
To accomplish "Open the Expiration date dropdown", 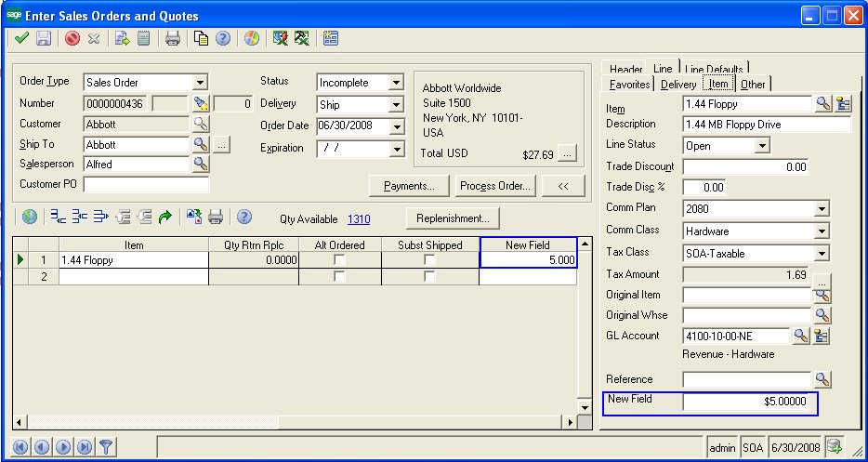I will (395, 149).
